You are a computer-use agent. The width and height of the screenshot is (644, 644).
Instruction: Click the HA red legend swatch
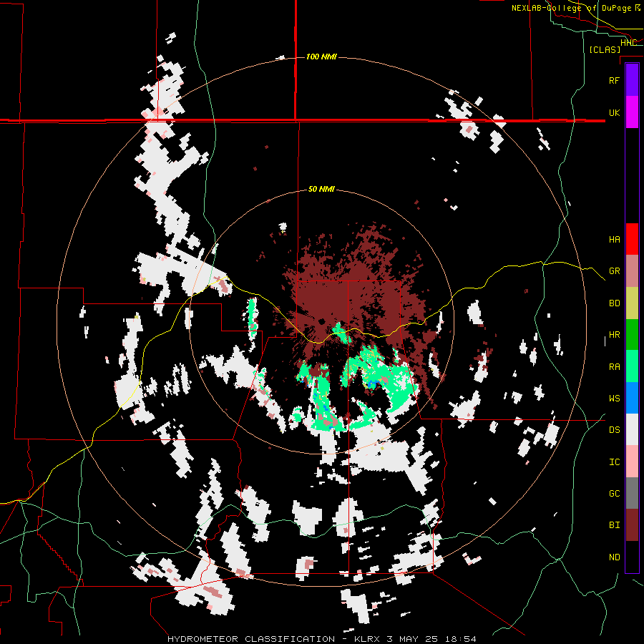[632, 239]
